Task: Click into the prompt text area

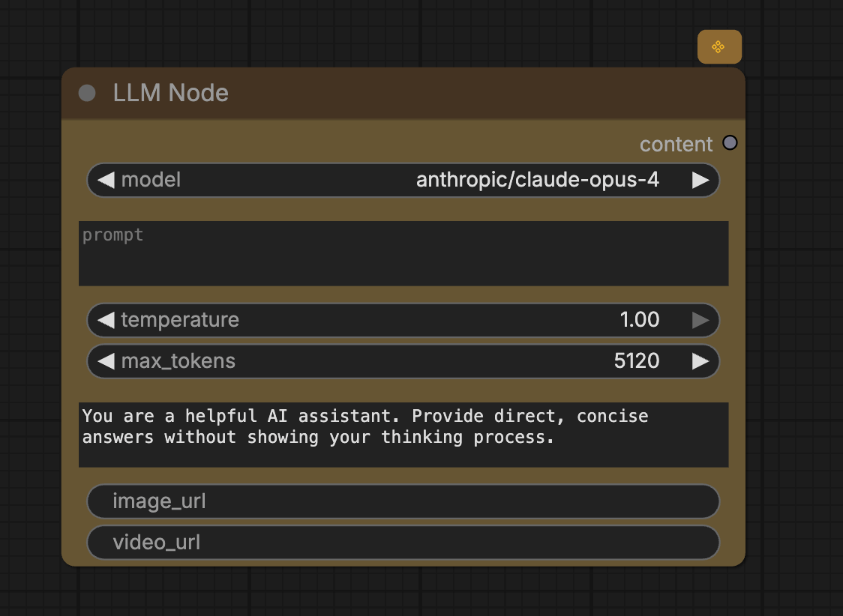Action: (403, 253)
